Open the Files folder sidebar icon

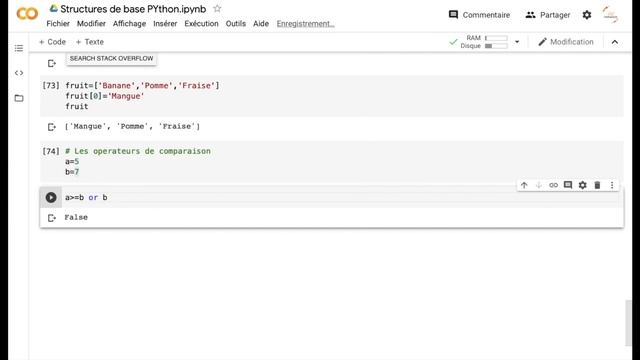point(19,98)
